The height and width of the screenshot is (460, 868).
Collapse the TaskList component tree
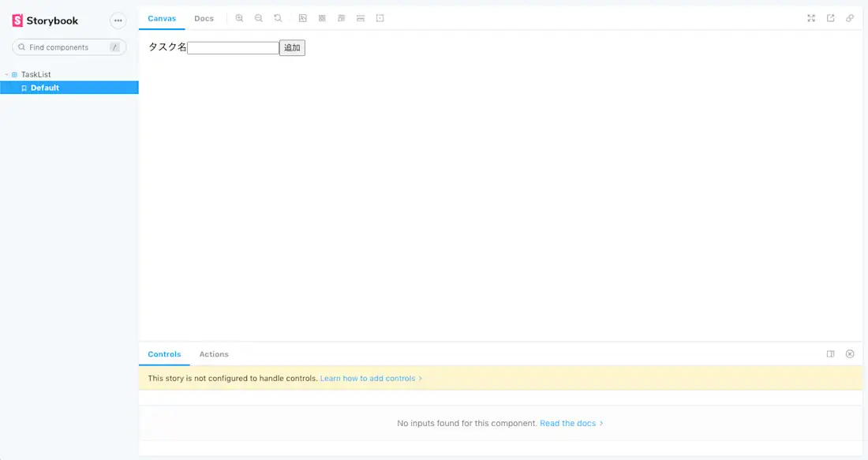coord(6,73)
